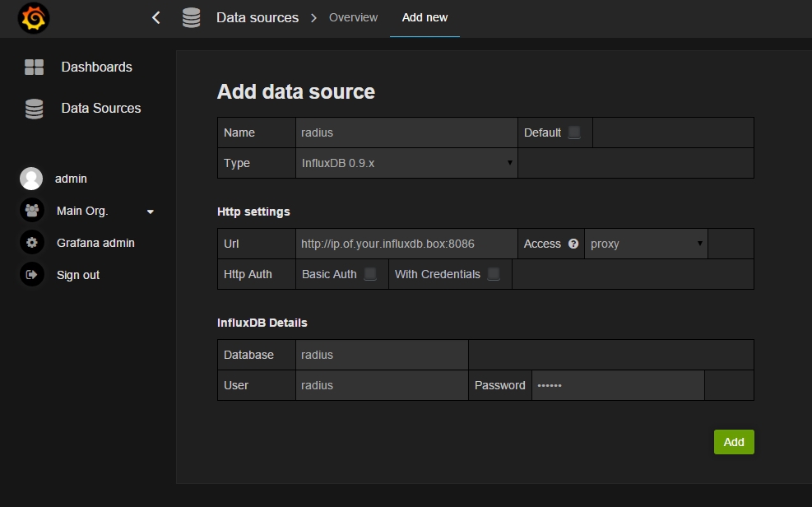Click the Http Auth row label

click(248, 274)
